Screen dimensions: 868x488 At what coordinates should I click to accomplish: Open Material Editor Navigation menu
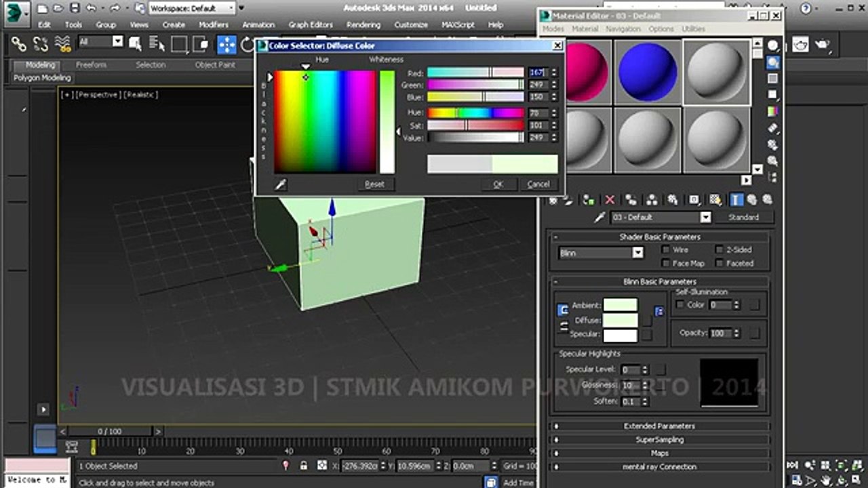pyautogui.click(x=623, y=29)
